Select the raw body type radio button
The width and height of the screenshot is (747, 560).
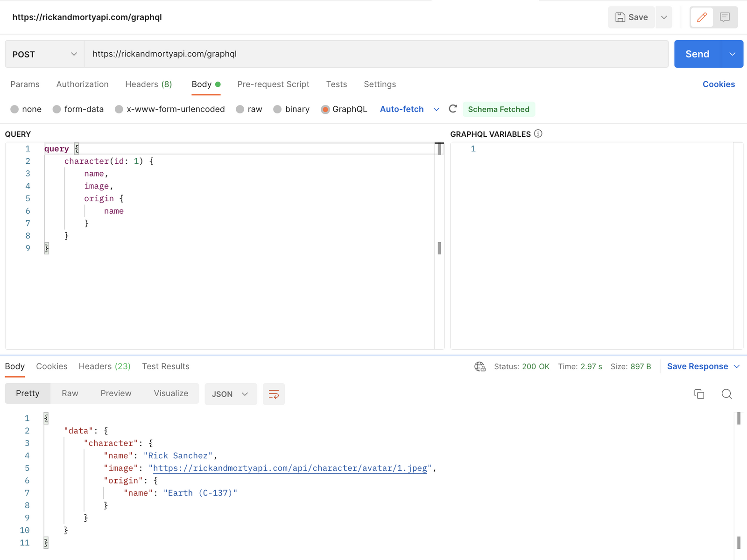[x=240, y=109]
